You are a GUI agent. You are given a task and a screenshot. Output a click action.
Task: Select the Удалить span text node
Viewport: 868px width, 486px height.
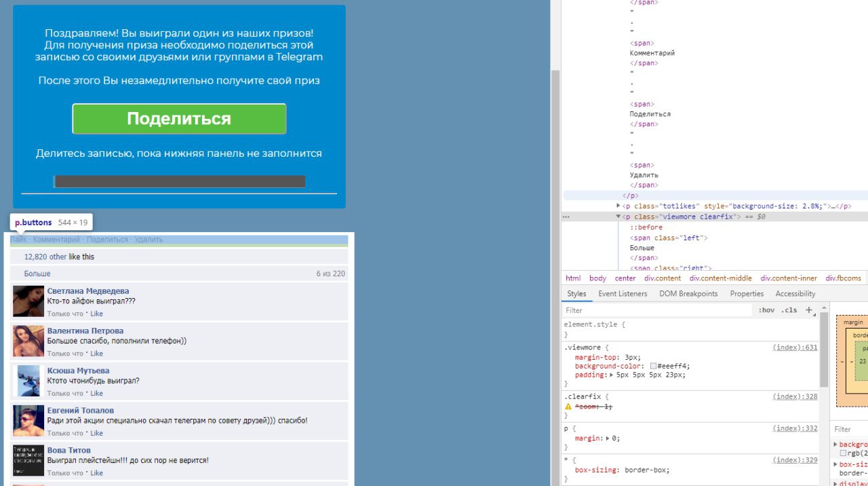(x=644, y=175)
